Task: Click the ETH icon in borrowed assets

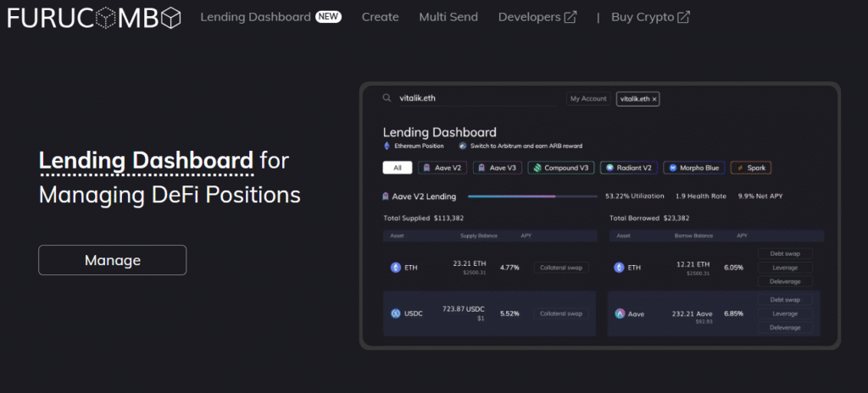Action: point(620,268)
